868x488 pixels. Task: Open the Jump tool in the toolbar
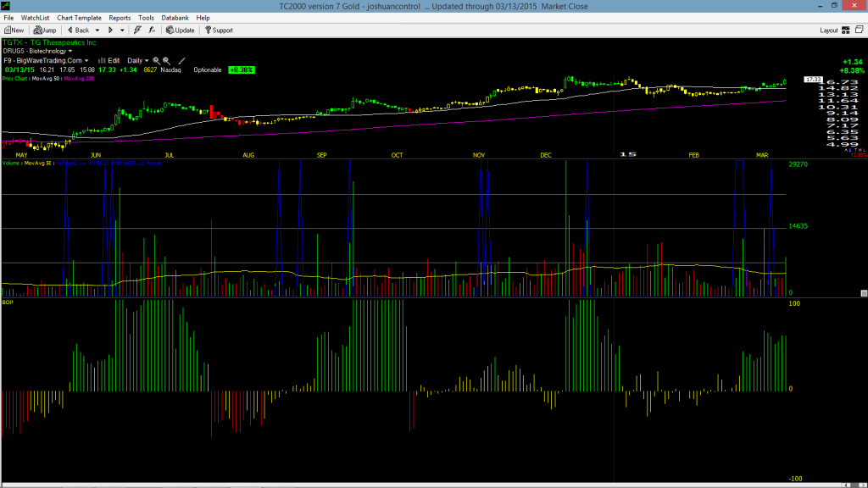tap(45, 30)
